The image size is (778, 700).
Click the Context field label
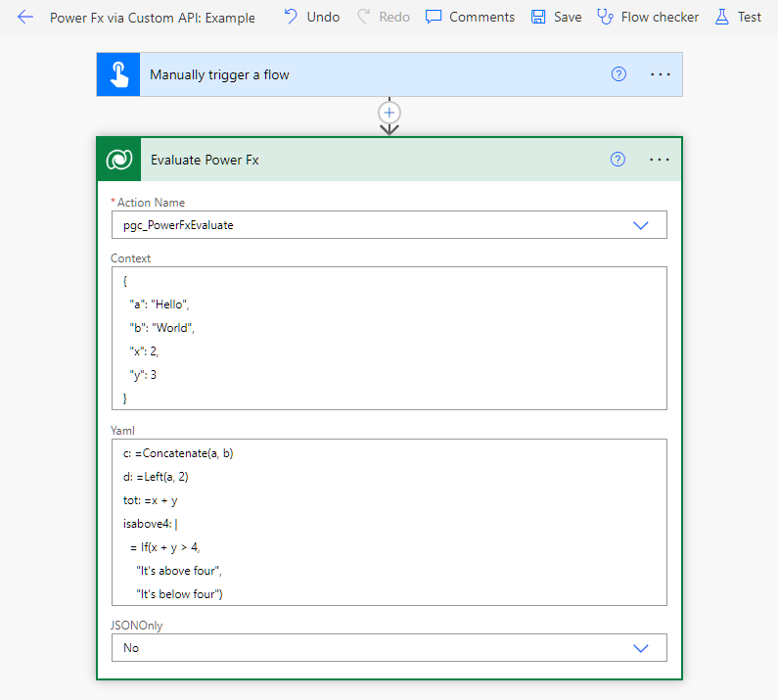point(130,258)
